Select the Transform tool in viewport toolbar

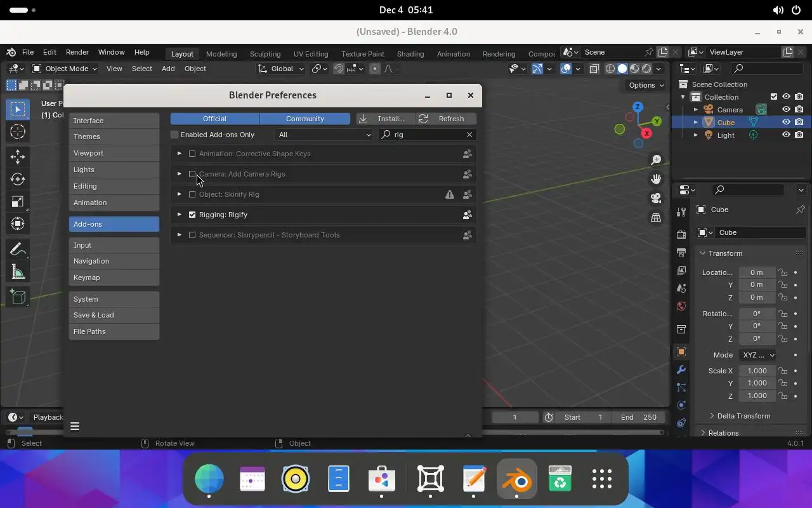click(18, 224)
